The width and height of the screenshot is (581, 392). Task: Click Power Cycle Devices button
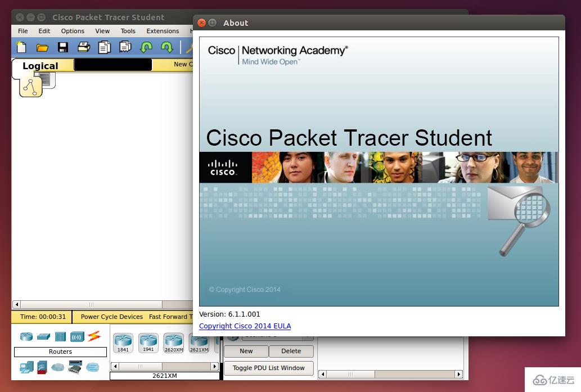[111, 317]
